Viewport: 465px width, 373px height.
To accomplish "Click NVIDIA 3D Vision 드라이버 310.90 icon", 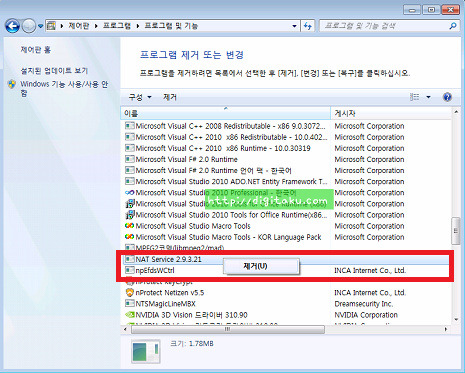I will [130, 315].
